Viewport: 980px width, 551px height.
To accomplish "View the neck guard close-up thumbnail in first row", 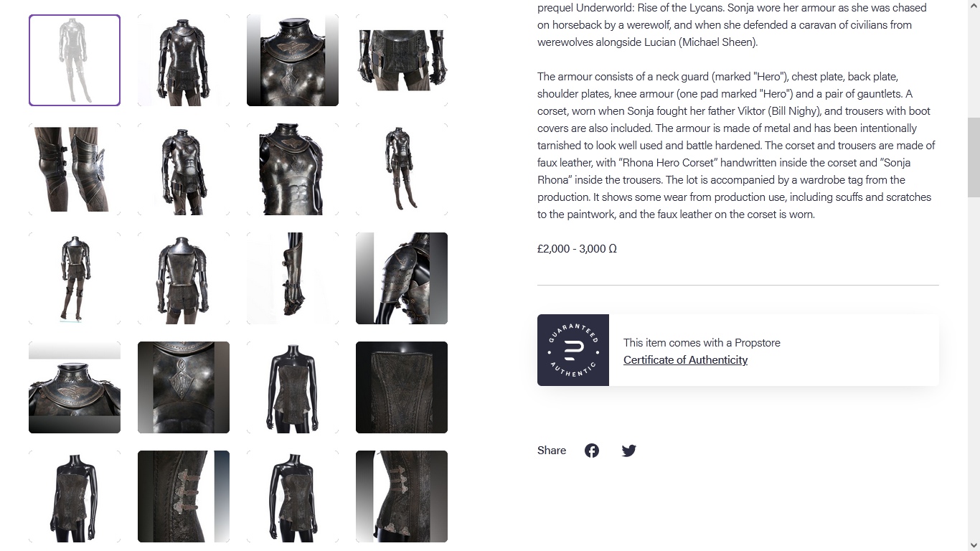I will [293, 60].
